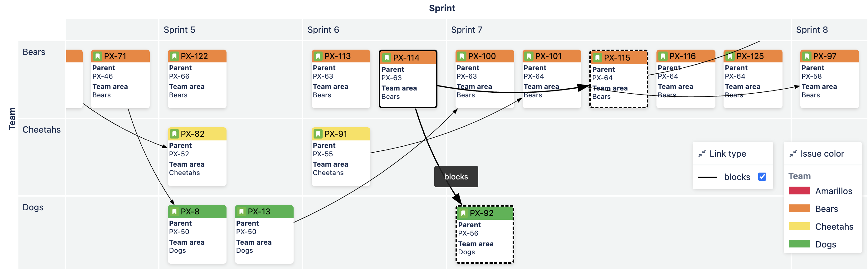The height and width of the screenshot is (269, 868).
Task: Select the Sprint 7 column header
Action: click(x=467, y=30)
